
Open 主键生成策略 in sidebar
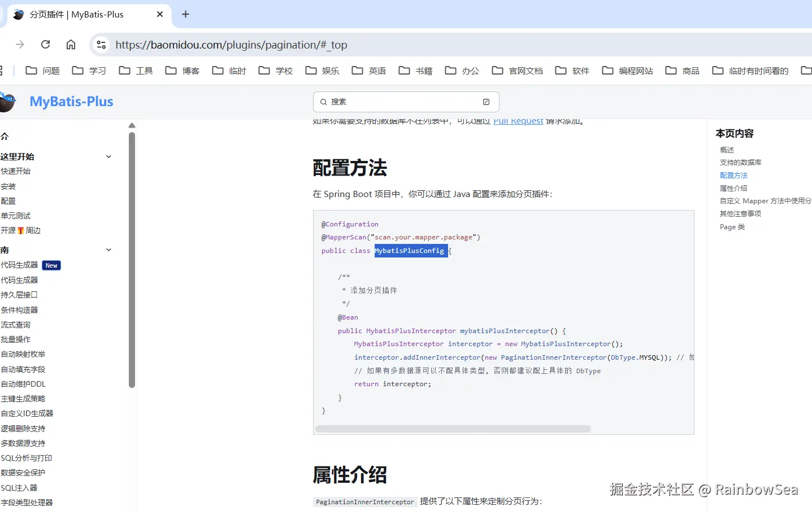[23, 399]
